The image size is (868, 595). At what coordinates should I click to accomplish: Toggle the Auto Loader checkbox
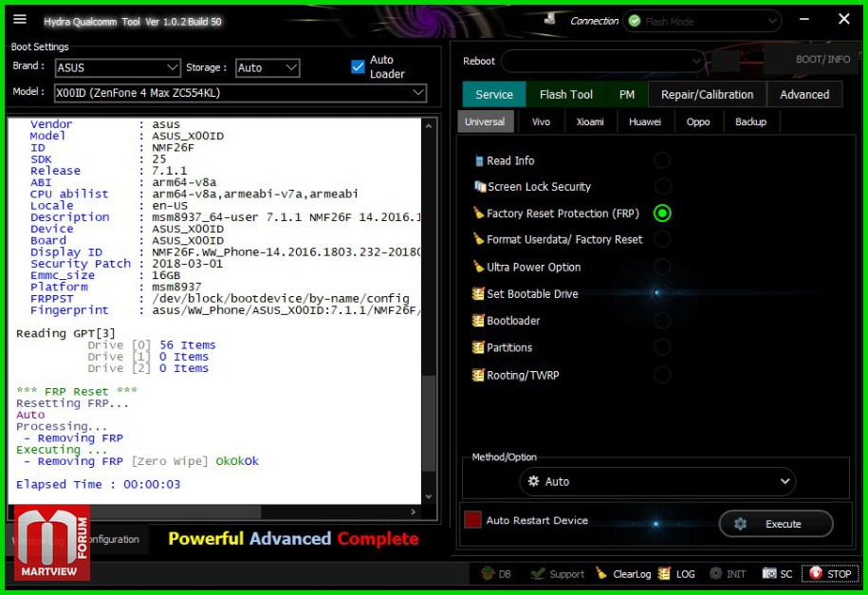pos(358,66)
